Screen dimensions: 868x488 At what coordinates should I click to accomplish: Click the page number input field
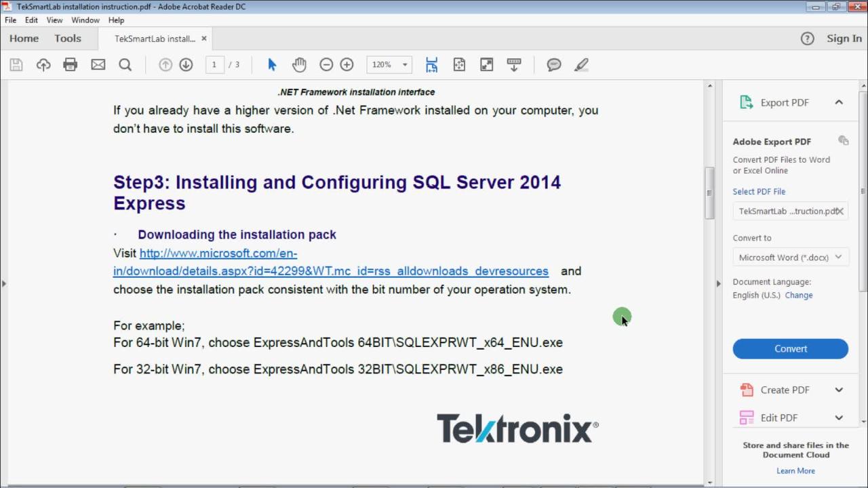coord(214,65)
